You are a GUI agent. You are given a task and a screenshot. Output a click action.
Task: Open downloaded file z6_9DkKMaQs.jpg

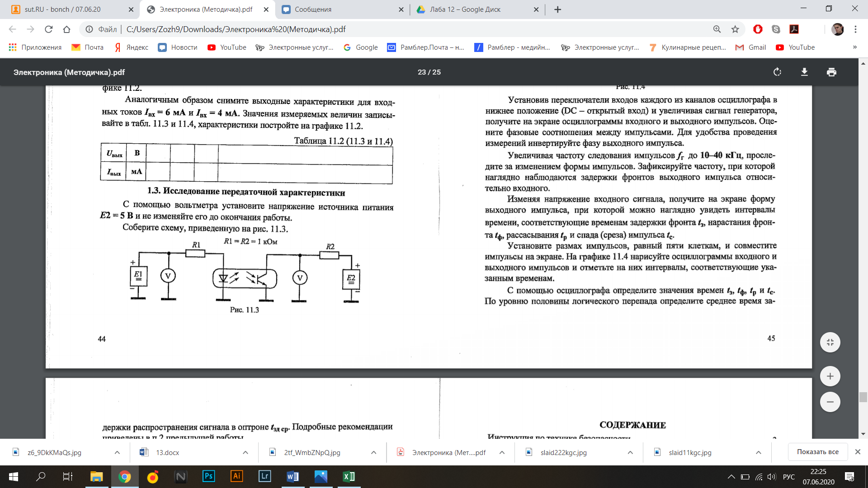coord(54,452)
